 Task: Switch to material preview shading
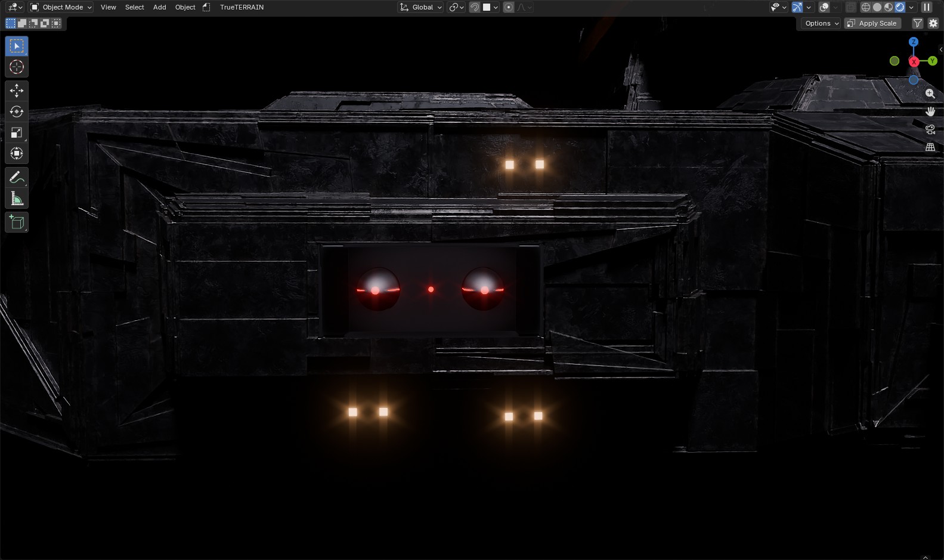click(889, 7)
